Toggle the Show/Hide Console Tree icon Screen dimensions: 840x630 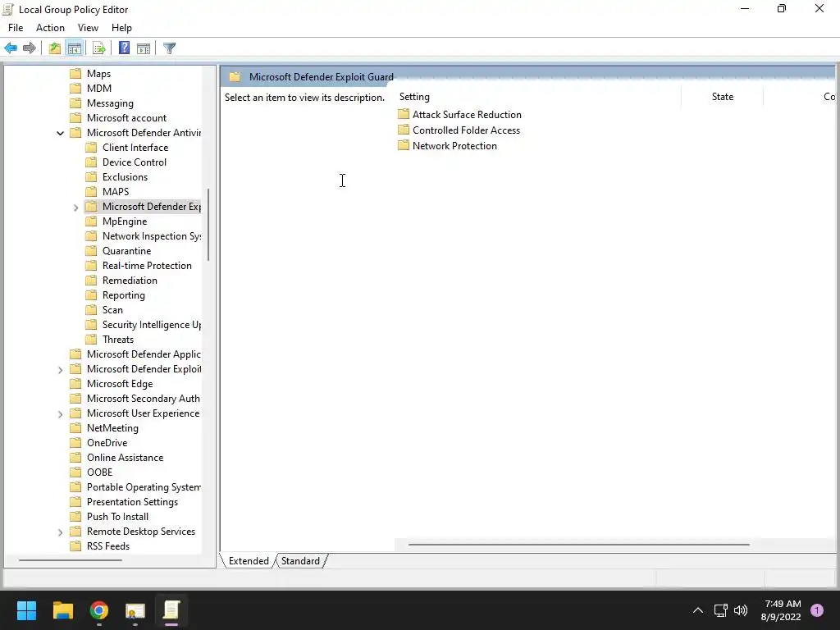click(75, 48)
